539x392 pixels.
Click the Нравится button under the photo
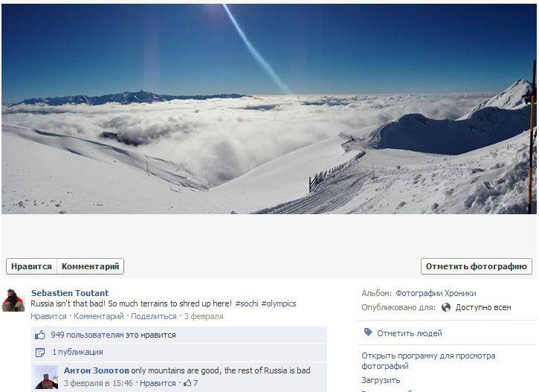coord(31,266)
